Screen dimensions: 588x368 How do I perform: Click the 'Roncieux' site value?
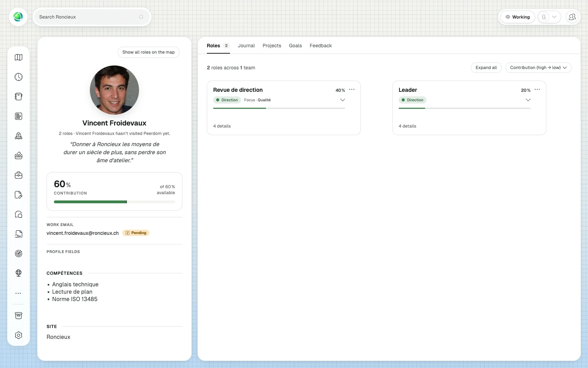tap(58, 337)
